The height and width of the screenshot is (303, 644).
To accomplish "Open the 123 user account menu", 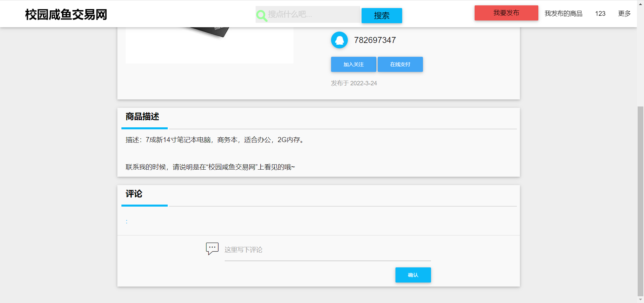I will [x=600, y=13].
